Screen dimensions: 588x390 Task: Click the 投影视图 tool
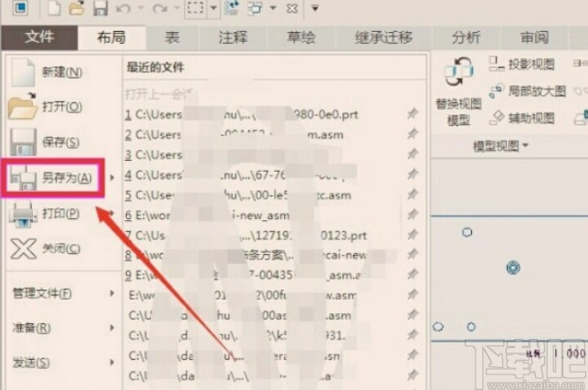coord(521,64)
